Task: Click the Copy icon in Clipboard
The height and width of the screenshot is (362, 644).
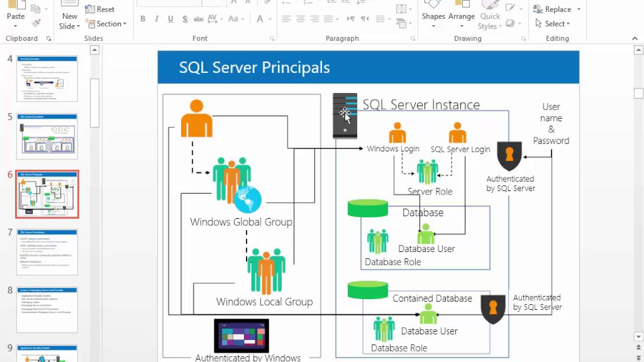Action: (35, 8)
